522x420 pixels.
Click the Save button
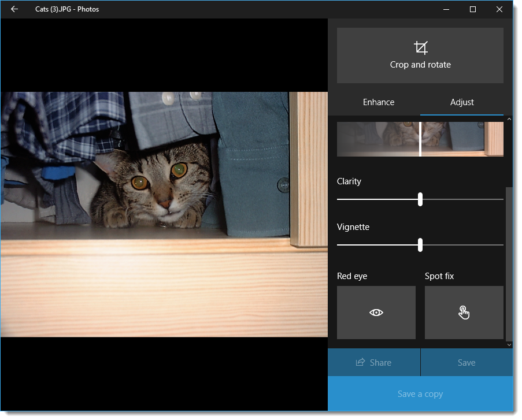coord(466,362)
